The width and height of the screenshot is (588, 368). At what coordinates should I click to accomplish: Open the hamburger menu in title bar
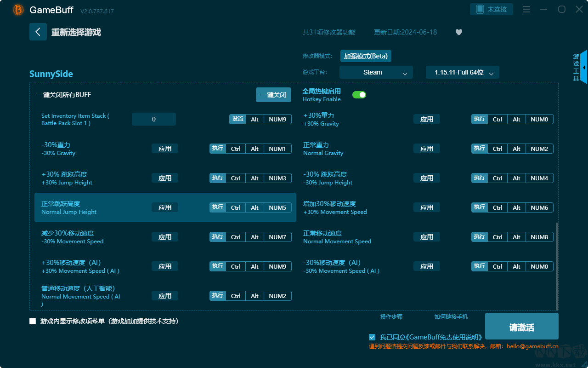[526, 9]
